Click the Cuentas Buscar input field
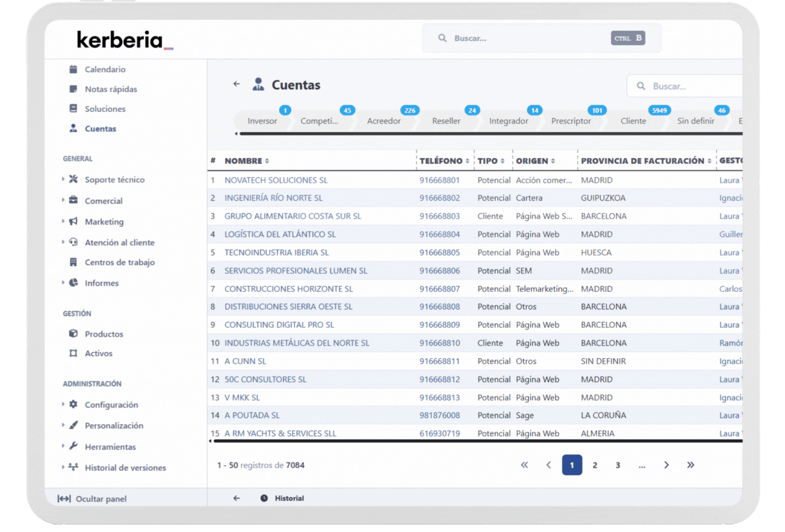Viewport: 785px width, 532px height. click(685, 86)
